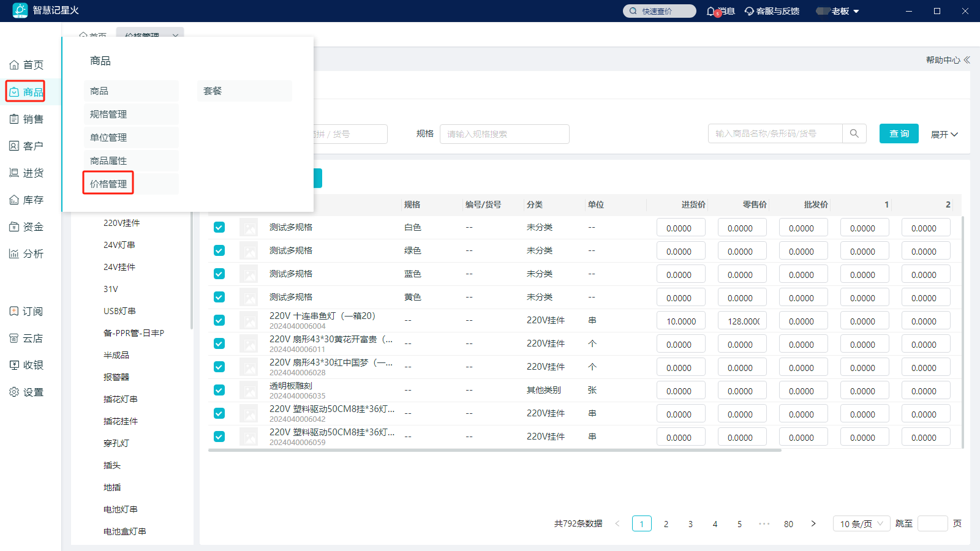980x551 pixels.
Task: Click the 查询 search button
Action: click(x=899, y=133)
